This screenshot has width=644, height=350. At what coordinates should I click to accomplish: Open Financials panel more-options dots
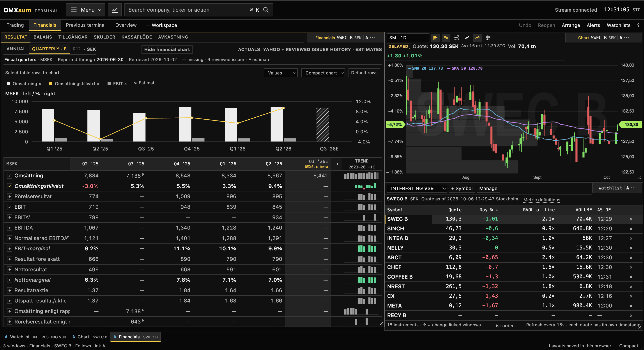(x=373, y=38)
